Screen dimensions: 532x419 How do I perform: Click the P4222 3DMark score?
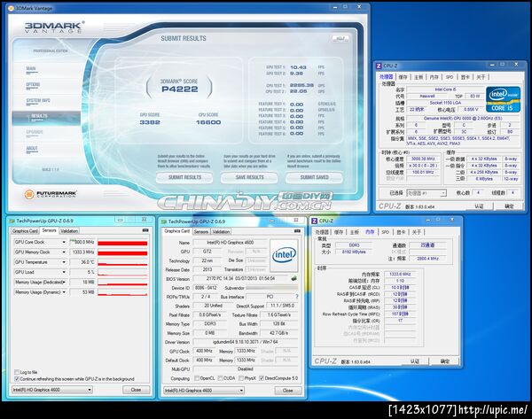[x=179, y=89]
